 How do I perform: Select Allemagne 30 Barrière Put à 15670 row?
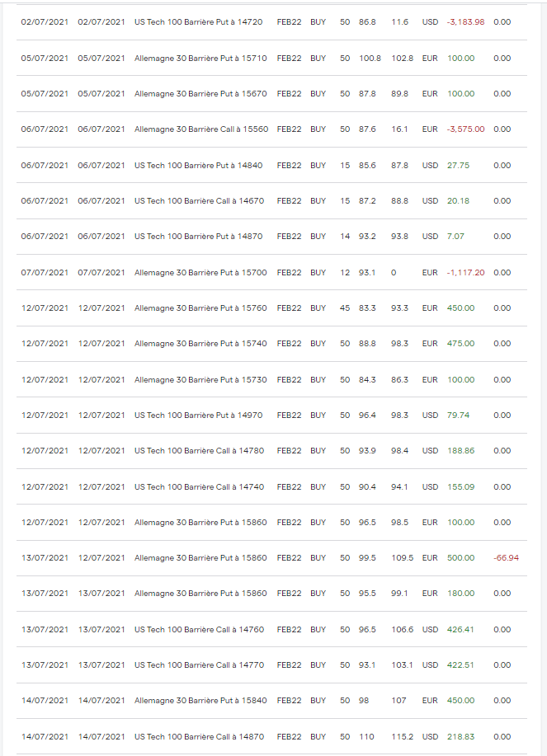[x=271, y=94]
